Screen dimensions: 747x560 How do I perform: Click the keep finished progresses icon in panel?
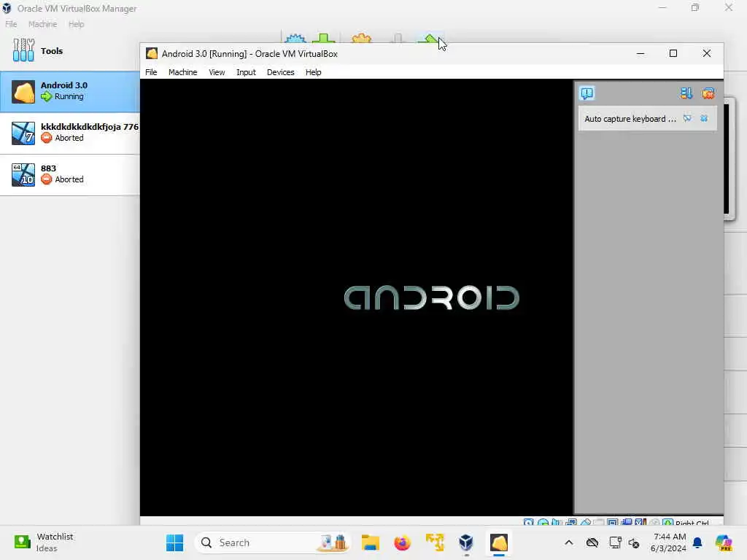tap(686, 93)
